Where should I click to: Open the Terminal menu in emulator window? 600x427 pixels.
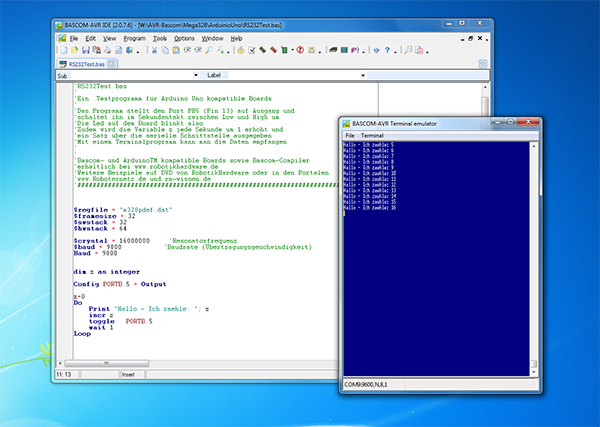[372, 135]
